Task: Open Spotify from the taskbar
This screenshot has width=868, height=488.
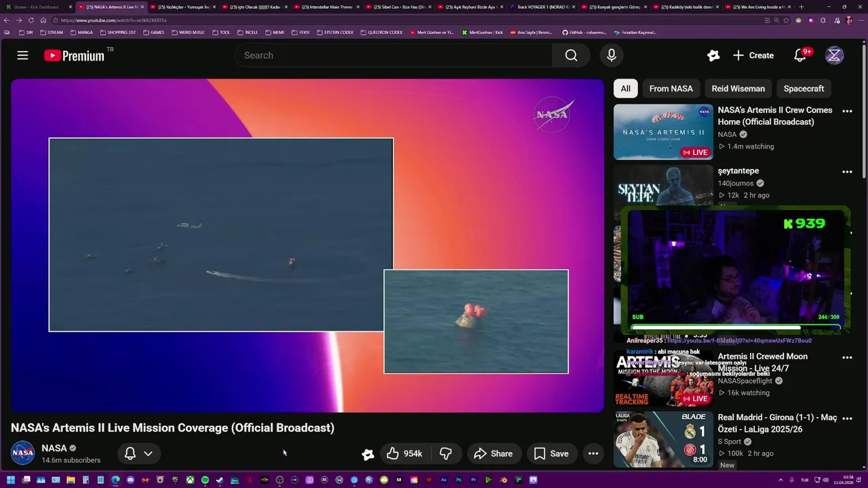Action: click(205, 480)
